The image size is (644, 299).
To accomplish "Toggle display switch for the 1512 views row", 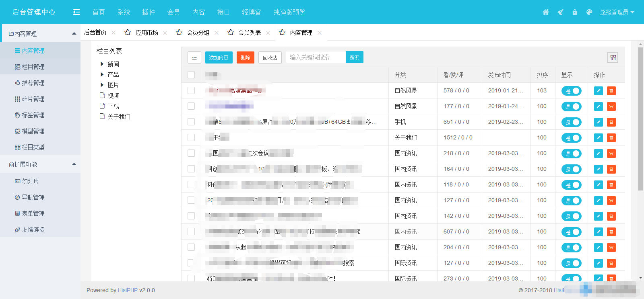I will pos(571,138).
